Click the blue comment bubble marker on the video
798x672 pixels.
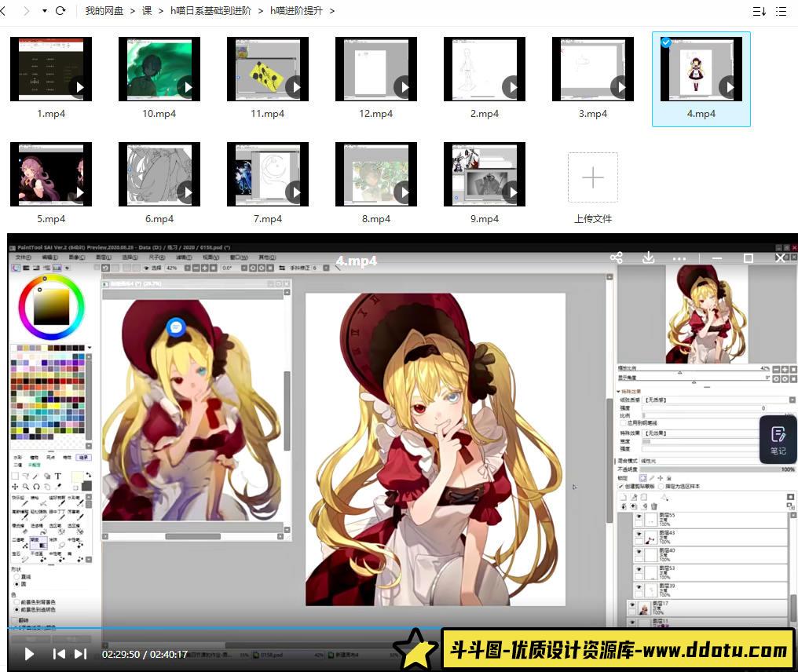point(176,327)
